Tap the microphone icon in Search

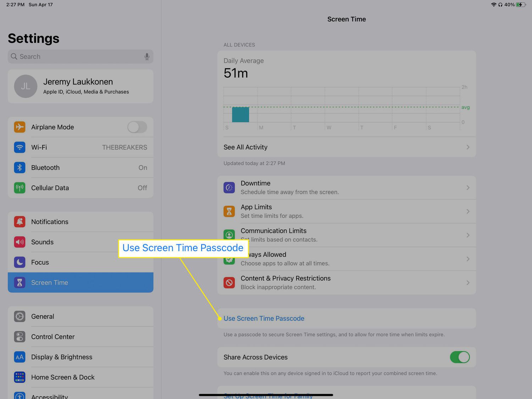click(147, 57)
